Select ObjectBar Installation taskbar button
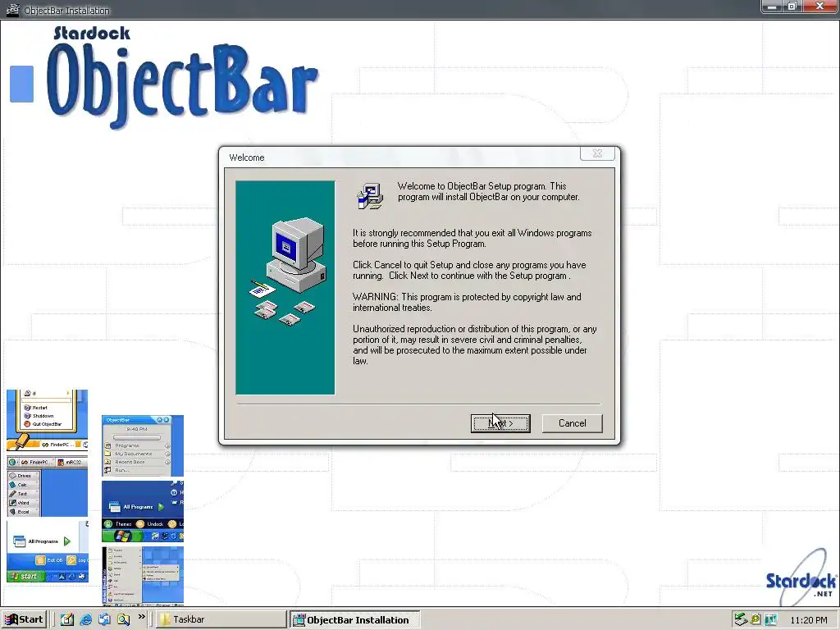840x630 pixels. click(x=354, y=620)
